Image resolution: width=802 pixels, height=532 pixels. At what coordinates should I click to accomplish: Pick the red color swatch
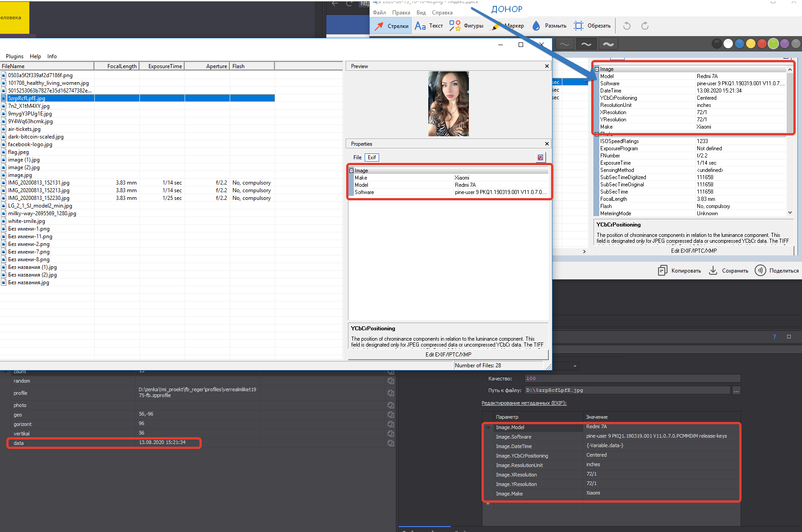tap(762, 43)
